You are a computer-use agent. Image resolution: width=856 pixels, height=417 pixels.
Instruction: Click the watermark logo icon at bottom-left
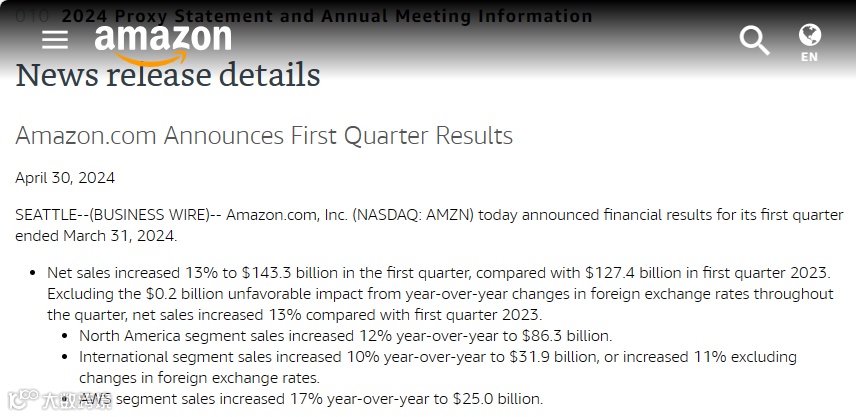tap(18, 401)
